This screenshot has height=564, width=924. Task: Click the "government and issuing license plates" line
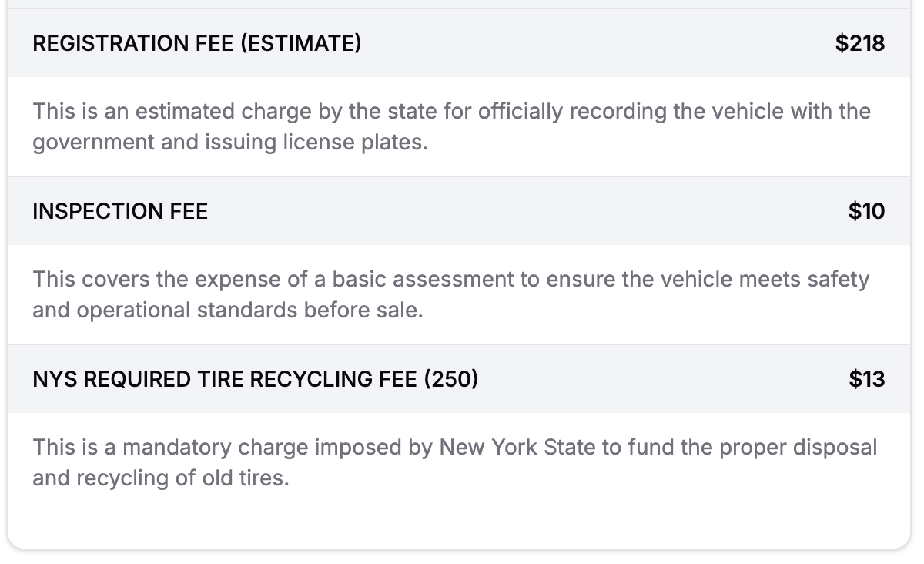click(229, 143)
